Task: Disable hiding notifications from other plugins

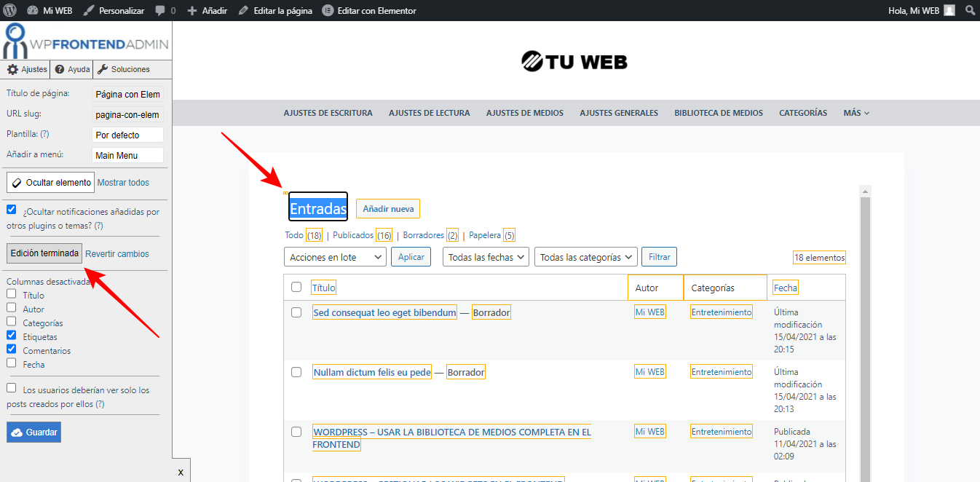Action: [11, 209]
